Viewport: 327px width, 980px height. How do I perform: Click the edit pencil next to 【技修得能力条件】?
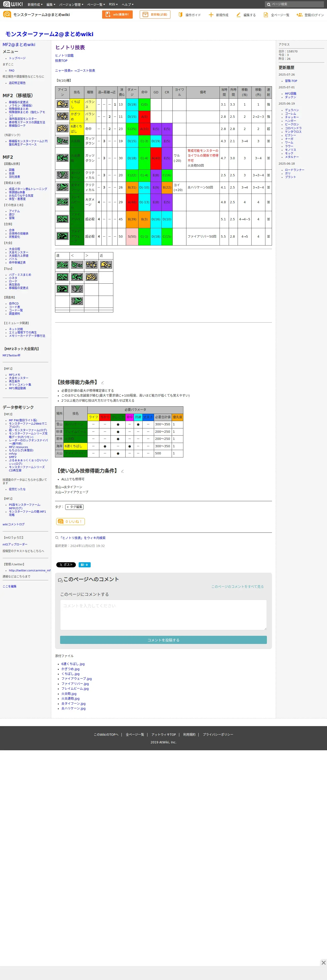[102, 383]
